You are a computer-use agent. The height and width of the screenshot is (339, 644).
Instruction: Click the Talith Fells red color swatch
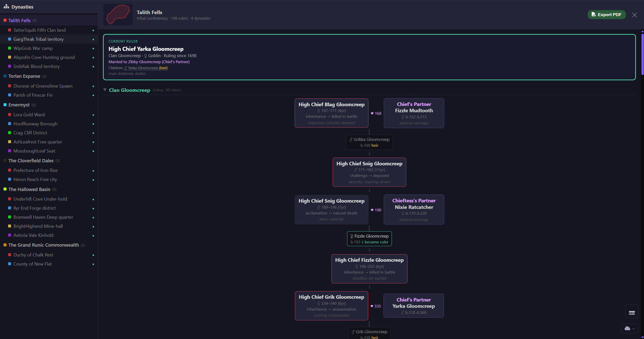[5, 20]
